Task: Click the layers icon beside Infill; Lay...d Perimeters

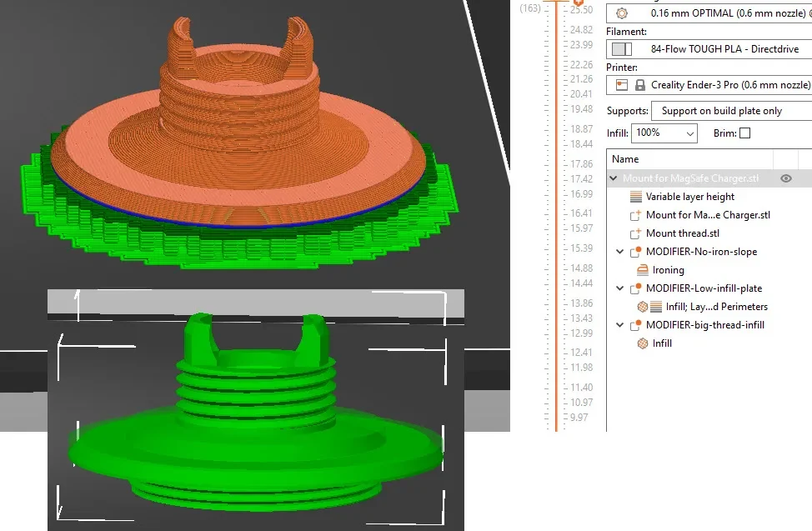Action: 656,307
